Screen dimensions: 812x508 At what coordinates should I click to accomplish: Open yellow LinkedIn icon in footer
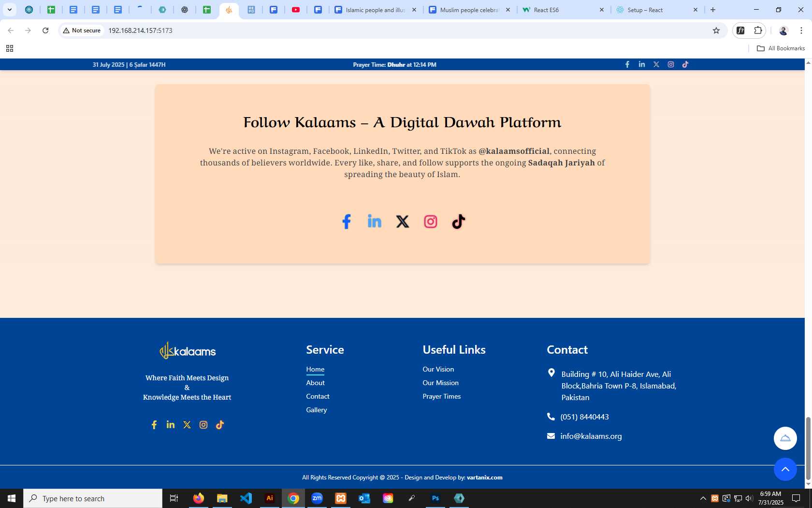[x=171, y=425]
